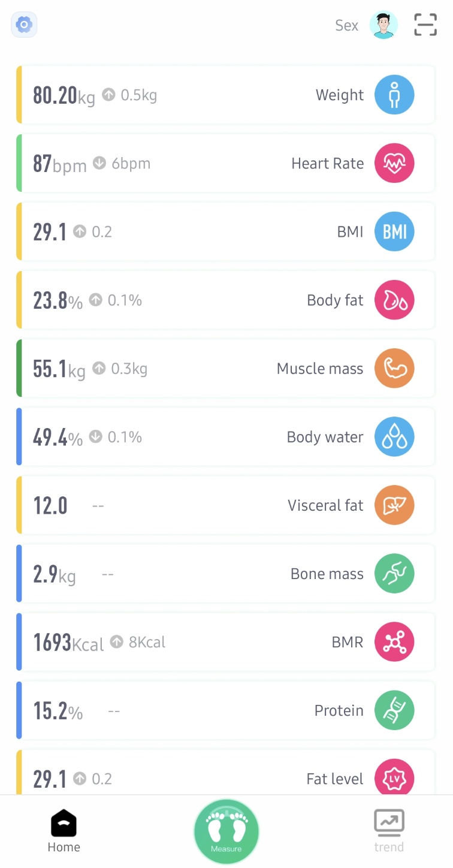Tap the BMR molecule icon
Screen dimensions: 453x868
coord(394,641)
